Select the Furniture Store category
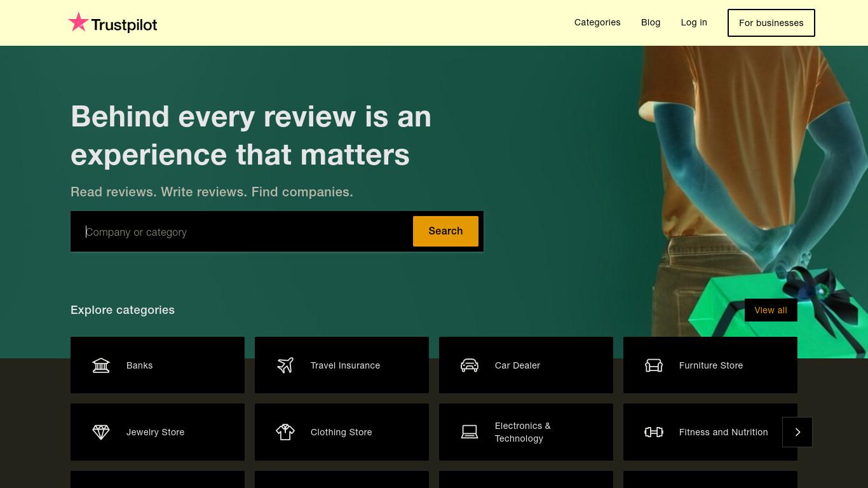 [x=710, y=365]
